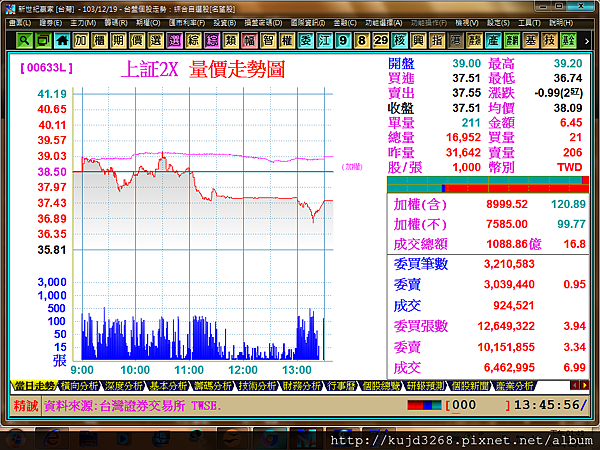Image resolution: width=600 pixels, height=450 pixels.
Task: Click the cyan 江 toolbar button
Action: click(324, 40)
